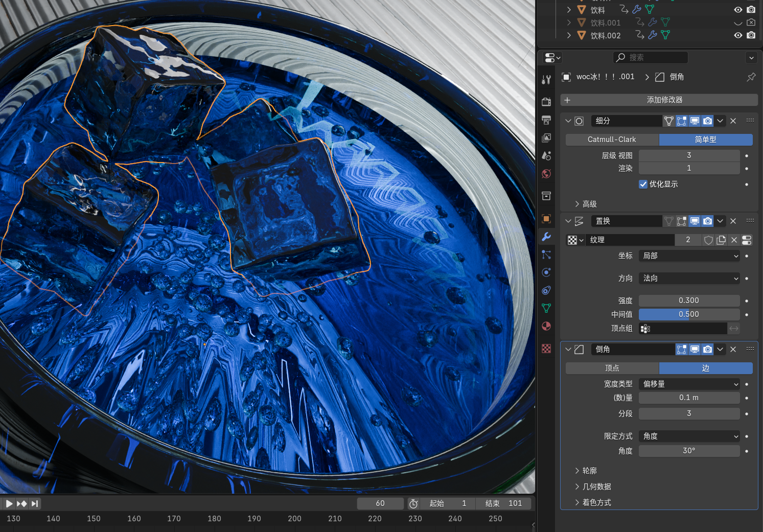The image size is (763, 532).
Task: Open the 坐标 dropdown set to 局部
Action: [x=689, y=256]
